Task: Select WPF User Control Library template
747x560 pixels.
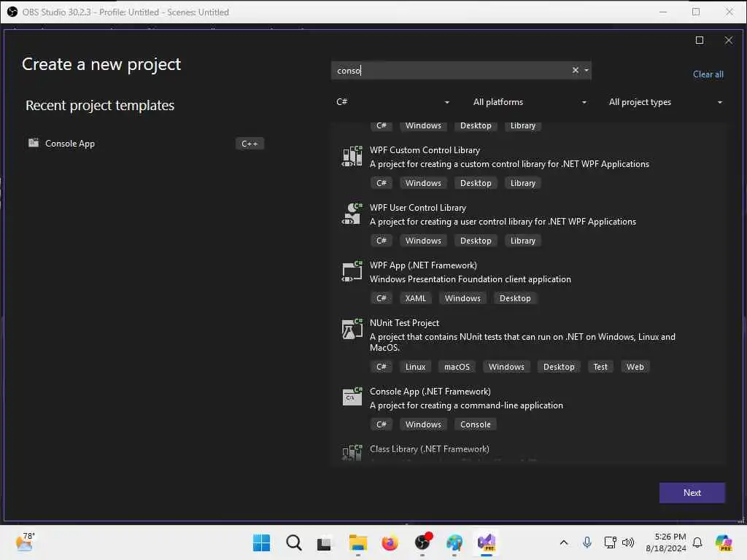Action: point(529,225)
